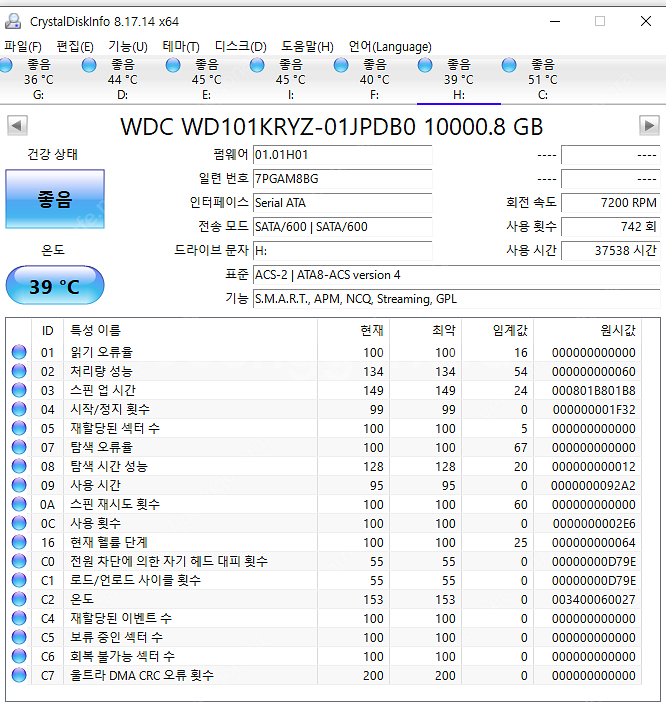Image resolution: width=666 pixels, height=704 pixels.
Task: Switch to drive G: 36 °C tab
Action: pyautogui.click(x=39, y=79)
